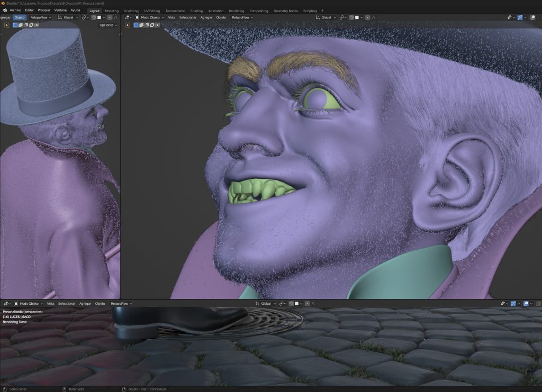Choose set-selection mode in left viewport
This screenshot has height=392, width=542.
[15, 25]
